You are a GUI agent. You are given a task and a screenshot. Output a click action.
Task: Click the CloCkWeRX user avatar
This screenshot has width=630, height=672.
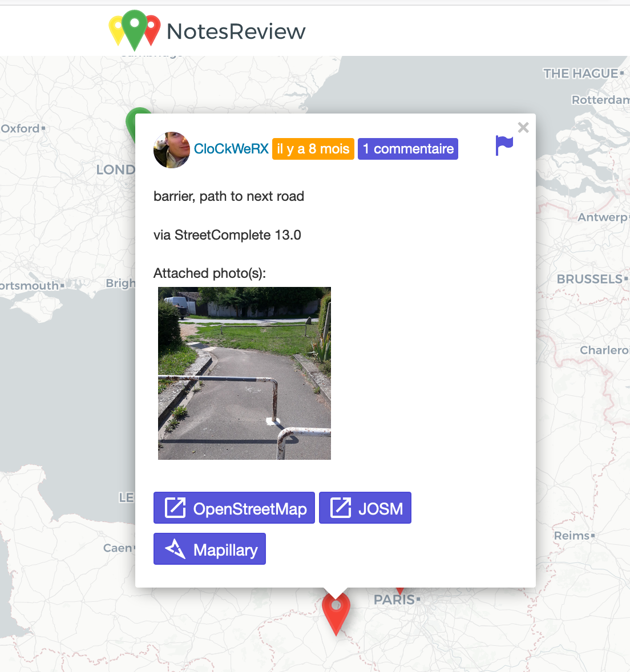[171, 149]
